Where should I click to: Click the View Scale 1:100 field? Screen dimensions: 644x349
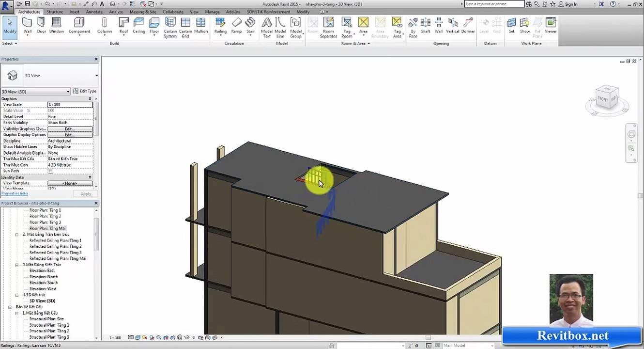click(70, 105)
